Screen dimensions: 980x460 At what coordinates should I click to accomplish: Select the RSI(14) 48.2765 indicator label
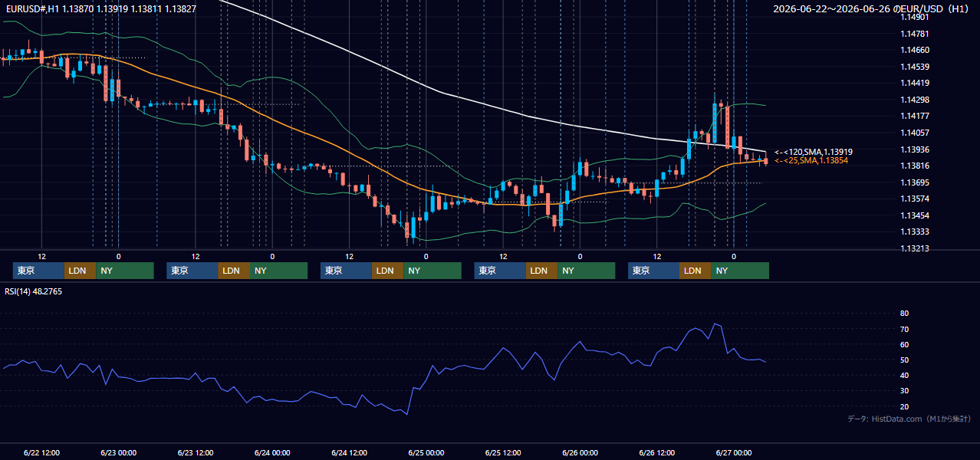point(34,291)
